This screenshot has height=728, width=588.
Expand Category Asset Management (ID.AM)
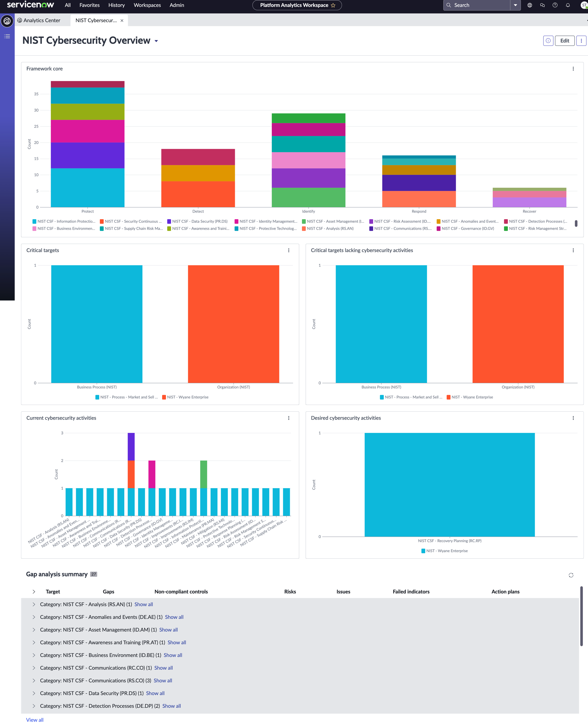[34, 630]
